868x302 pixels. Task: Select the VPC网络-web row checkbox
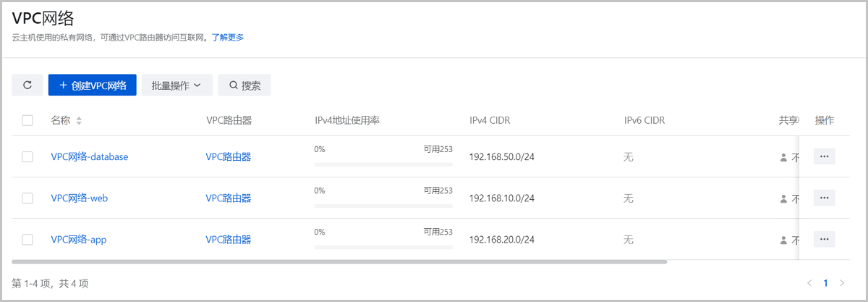pos(27,198)
